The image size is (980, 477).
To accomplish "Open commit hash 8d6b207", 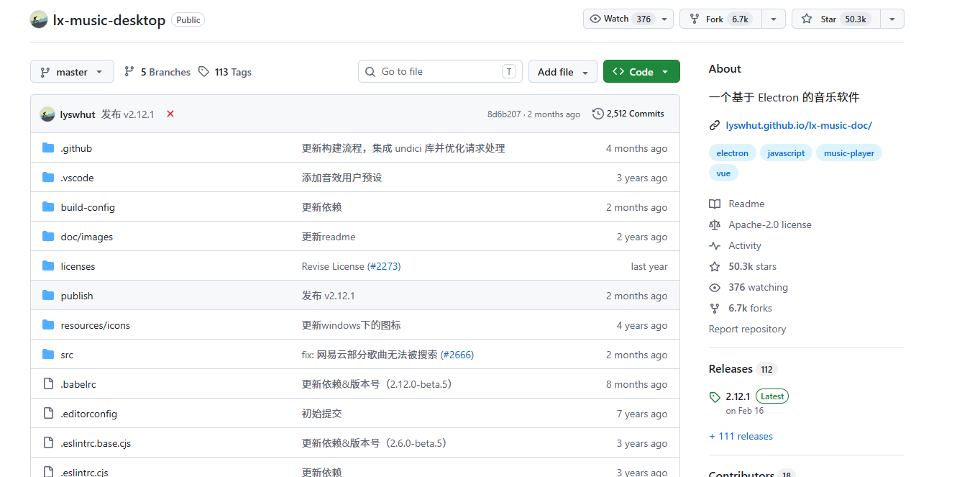I will pos(504,114).
